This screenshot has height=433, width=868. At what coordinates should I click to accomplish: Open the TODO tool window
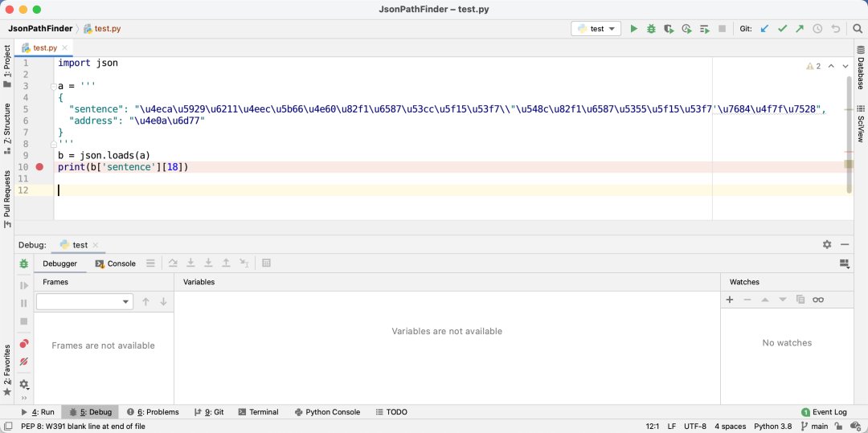tap(391, 412)
